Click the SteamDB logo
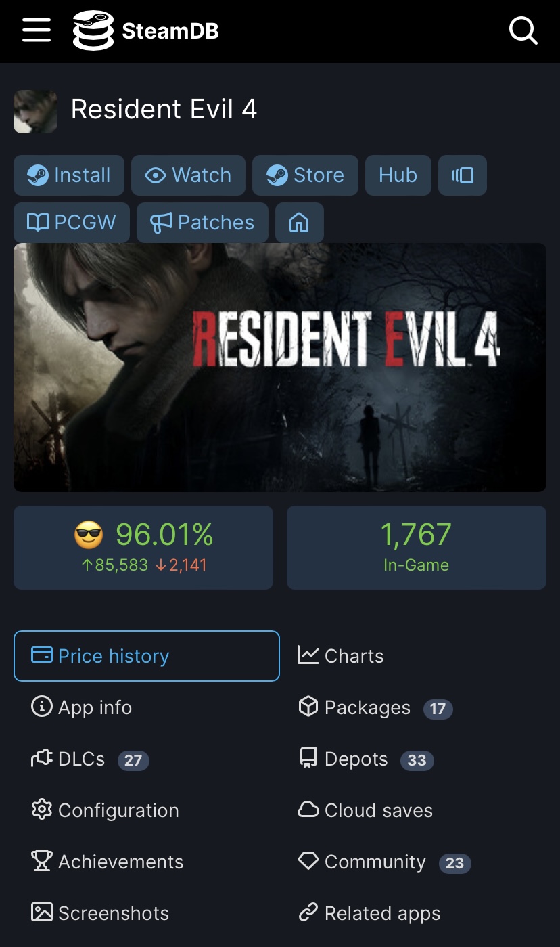 tap(146, 30)
